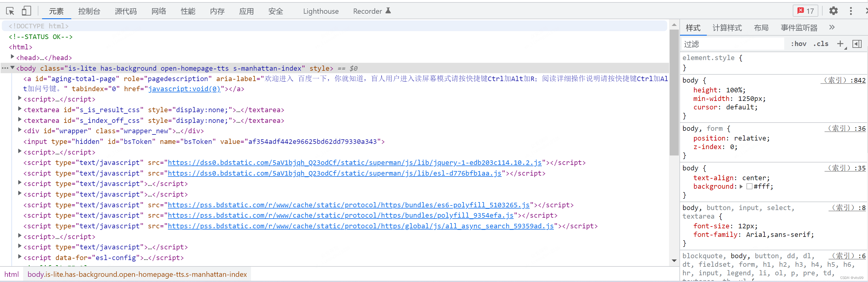Select the body.is-lite breadcrumb
868x282 pixels.
(x=137, y=274)
